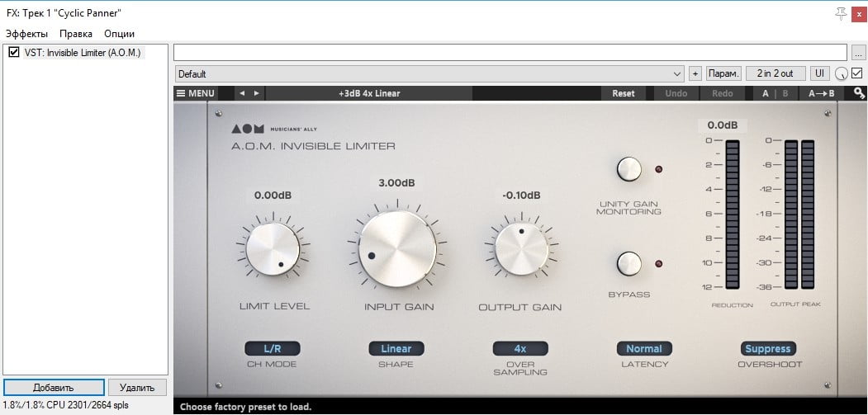Click the pin window icon
Viewport: 868px width, 415px height.
pos(842,14)
